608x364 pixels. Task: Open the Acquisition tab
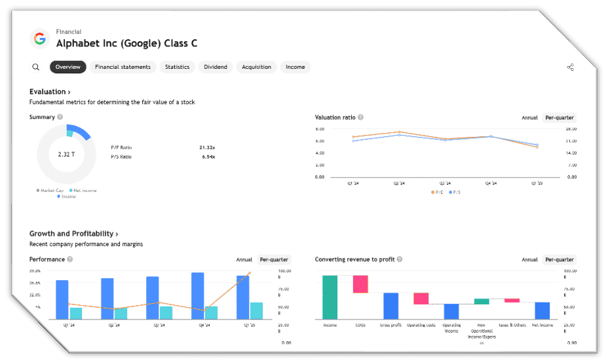pos(256,67)
